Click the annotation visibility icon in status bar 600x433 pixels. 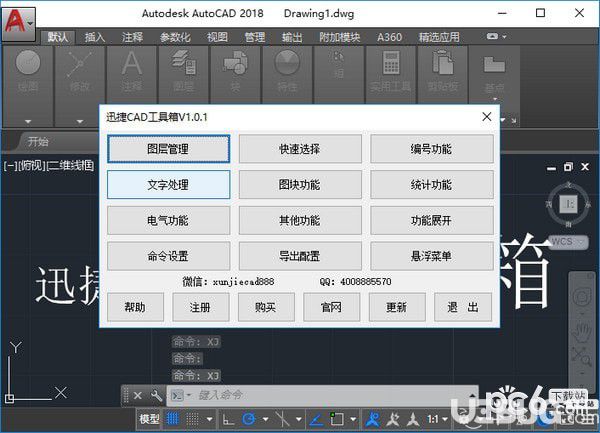tap(393, 420)
